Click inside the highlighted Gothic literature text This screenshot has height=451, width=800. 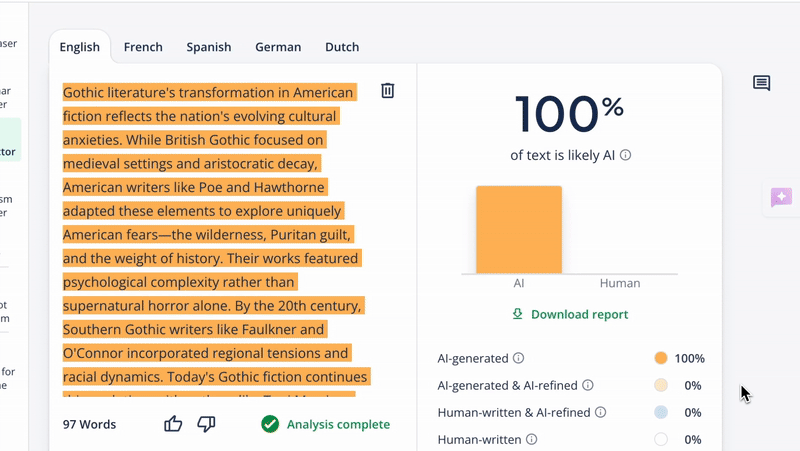pos(214,235)
